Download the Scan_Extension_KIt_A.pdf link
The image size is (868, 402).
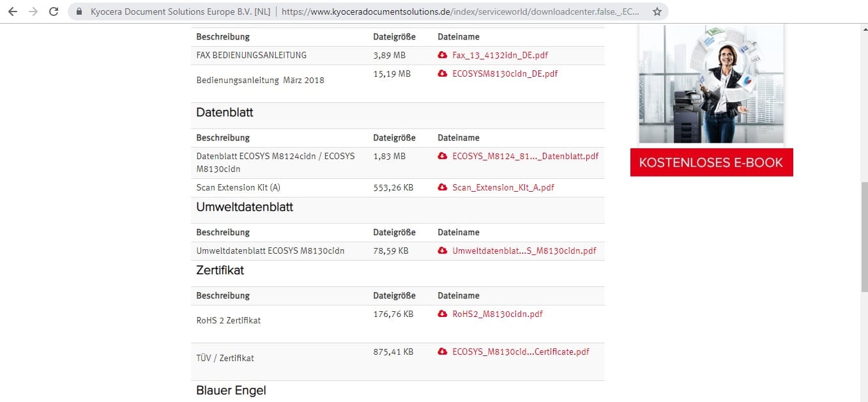click(x=503, y=187)
